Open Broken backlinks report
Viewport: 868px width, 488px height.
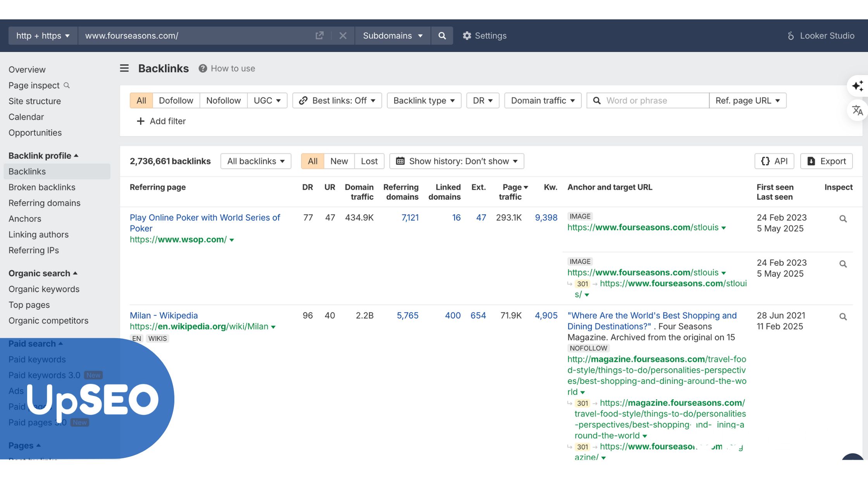(42, 187)
